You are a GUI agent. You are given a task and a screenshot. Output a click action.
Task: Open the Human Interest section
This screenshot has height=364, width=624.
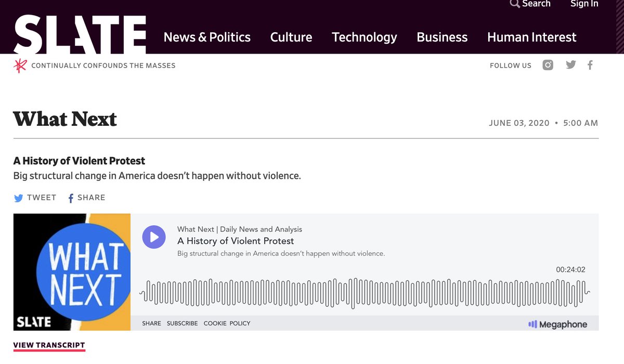click(531, 37)
